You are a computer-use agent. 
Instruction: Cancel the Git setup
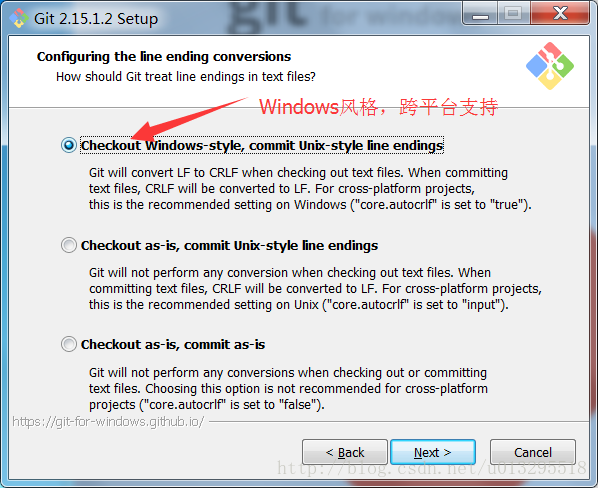533,452
